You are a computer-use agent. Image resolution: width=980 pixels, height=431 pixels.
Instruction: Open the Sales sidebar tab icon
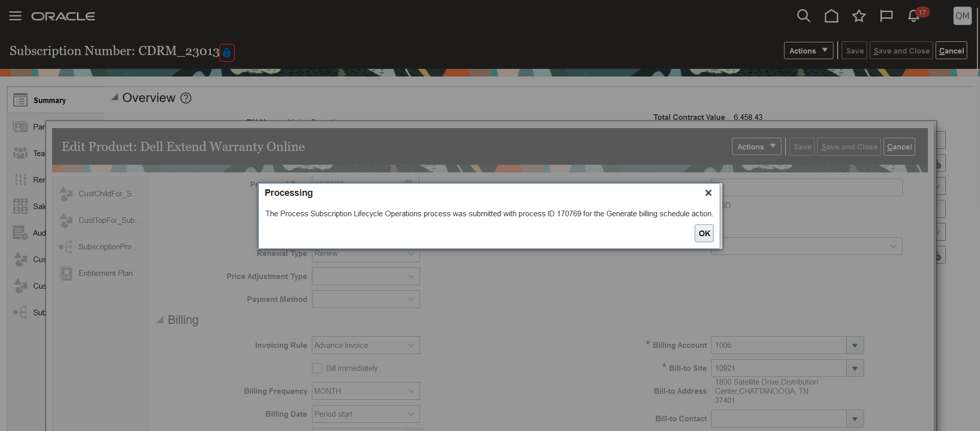click(x=20, y=206)
